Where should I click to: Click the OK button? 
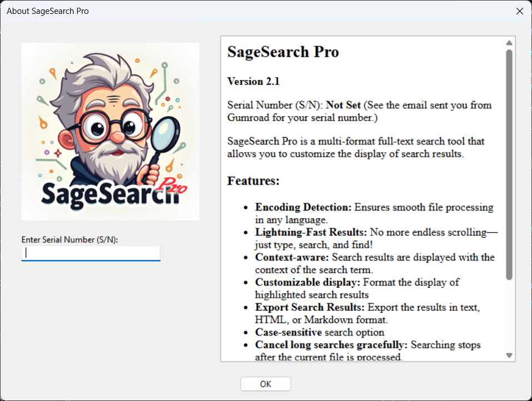(266, 384)
